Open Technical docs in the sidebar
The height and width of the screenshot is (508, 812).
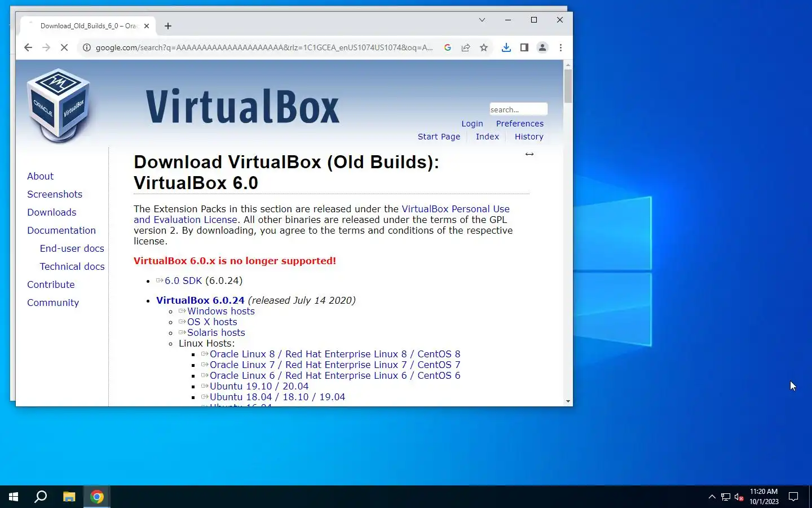[x=72, y=266]
